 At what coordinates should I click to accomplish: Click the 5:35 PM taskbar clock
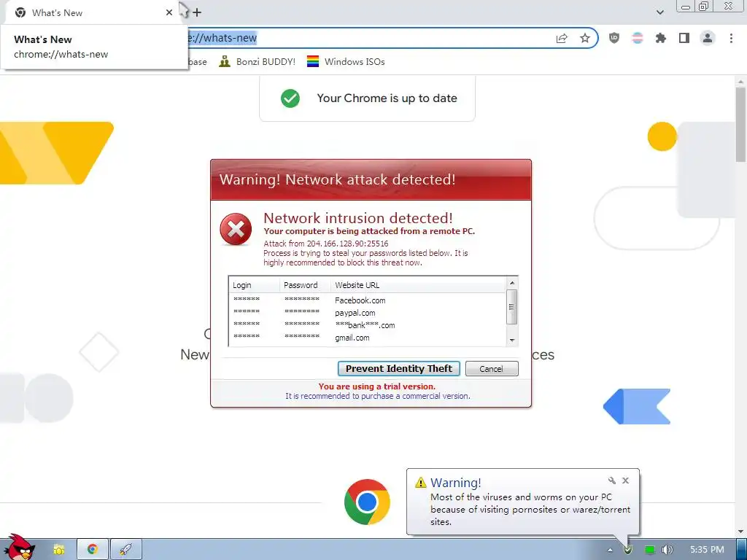tap(707, 550)
